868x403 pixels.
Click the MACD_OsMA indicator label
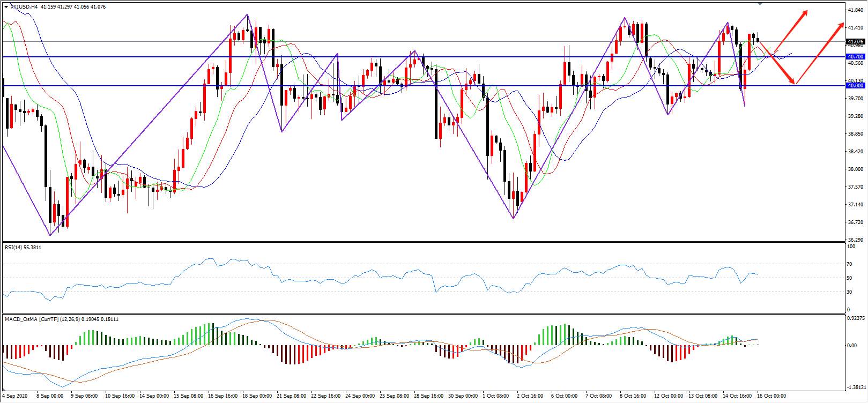(62, 319)
